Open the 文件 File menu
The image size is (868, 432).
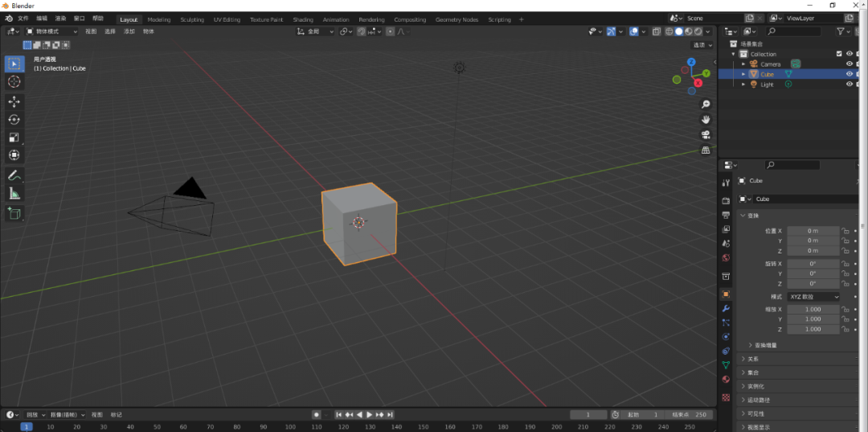point(23,18)
